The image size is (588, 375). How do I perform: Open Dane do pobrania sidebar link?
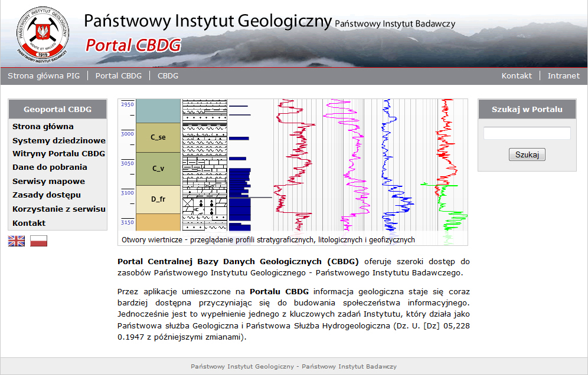50,167
